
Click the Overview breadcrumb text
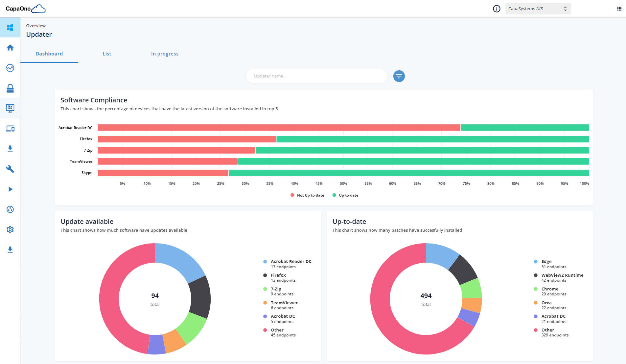36,26
